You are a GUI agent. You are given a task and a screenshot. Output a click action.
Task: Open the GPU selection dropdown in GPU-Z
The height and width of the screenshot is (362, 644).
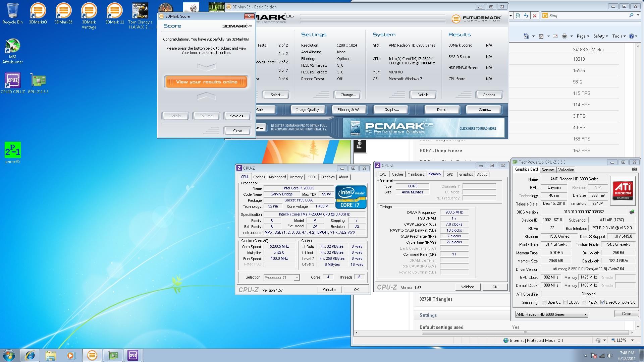[551, 314]
